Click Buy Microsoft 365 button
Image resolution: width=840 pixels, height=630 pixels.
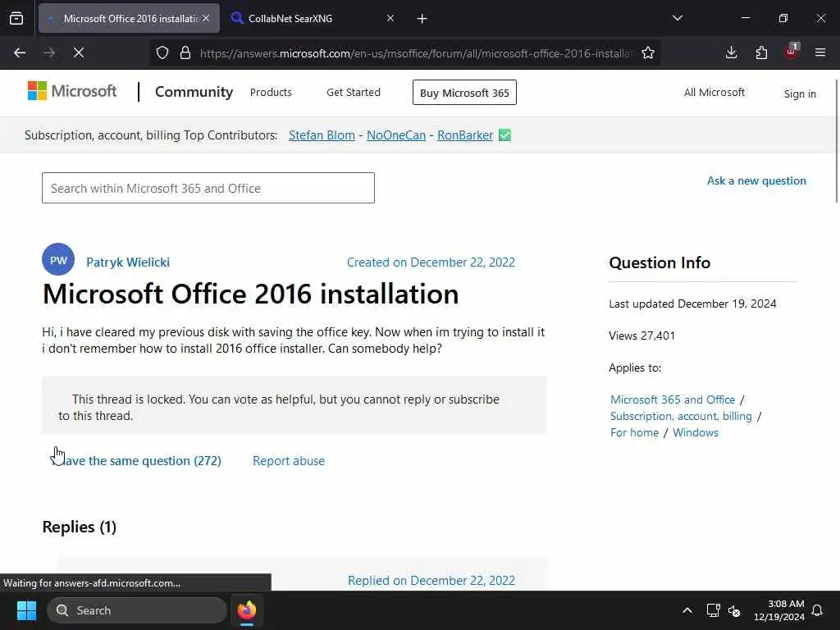click(x=464, y=92)
